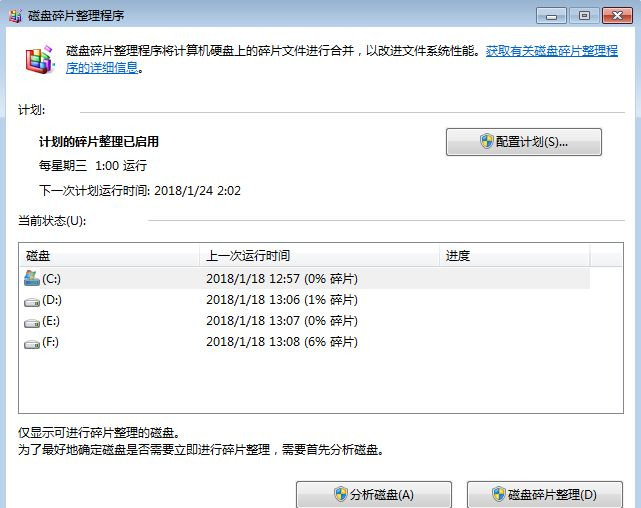This screenshot has height=508, width=641.
Task: Select row text 2018/1/18 13:08 (6% 碎片)
Action: [282, 342]
